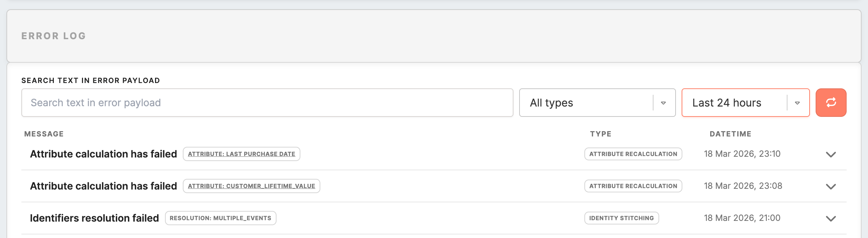Focus the Search text in error payload field
The image size is (868, 238).
coord(267,103)
